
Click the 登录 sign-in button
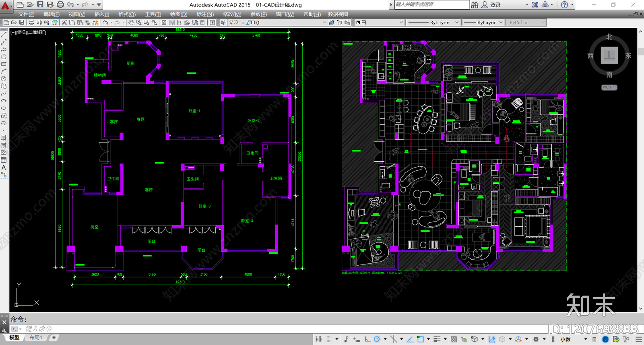point(495,5)
